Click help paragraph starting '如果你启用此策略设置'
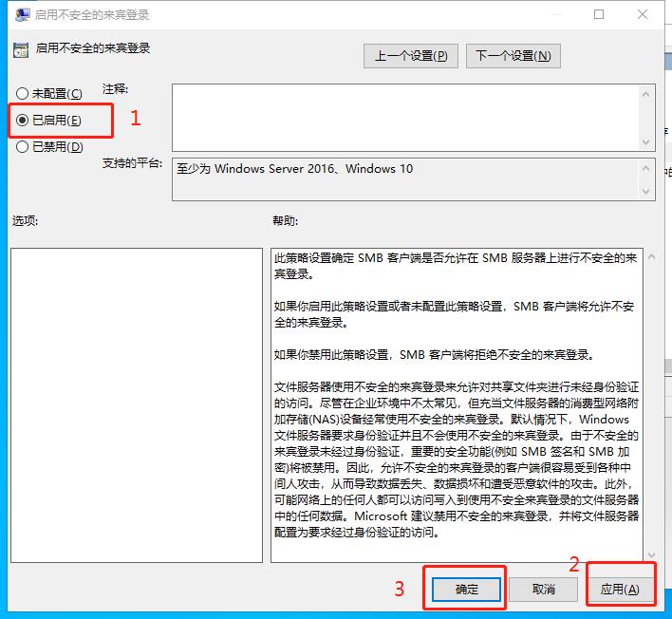Image resolution: width=672 pixels, height=619 pixels. click(x=455, y=314)
